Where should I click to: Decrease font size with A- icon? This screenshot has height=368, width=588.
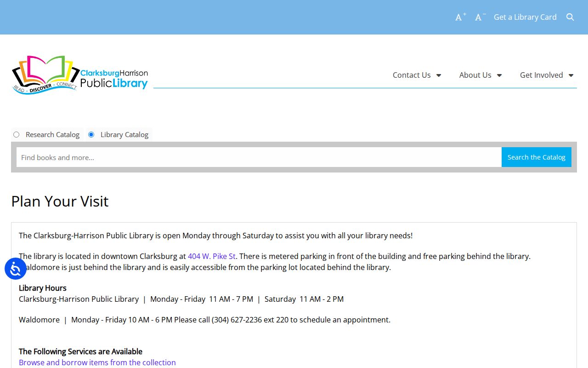[481, 17]
